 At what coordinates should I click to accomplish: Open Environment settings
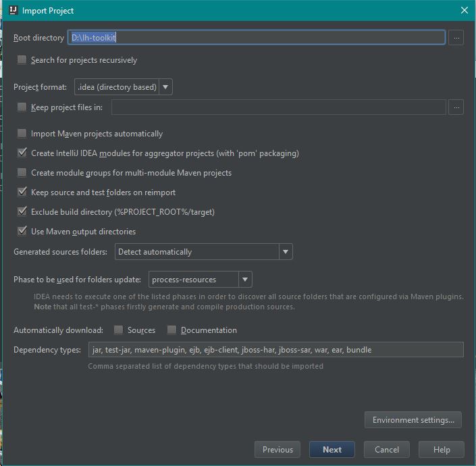[413, 420]
